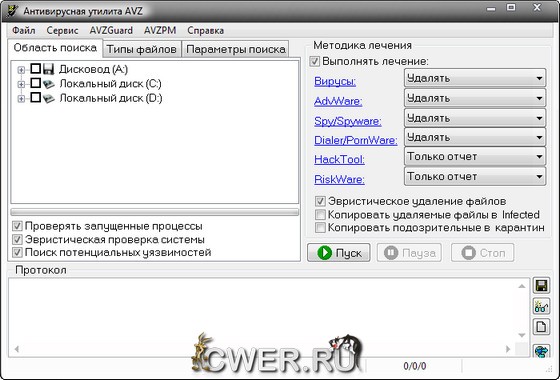Open the AdvWare link
This screenshot has height=380, width=560.
click(338, 101)
